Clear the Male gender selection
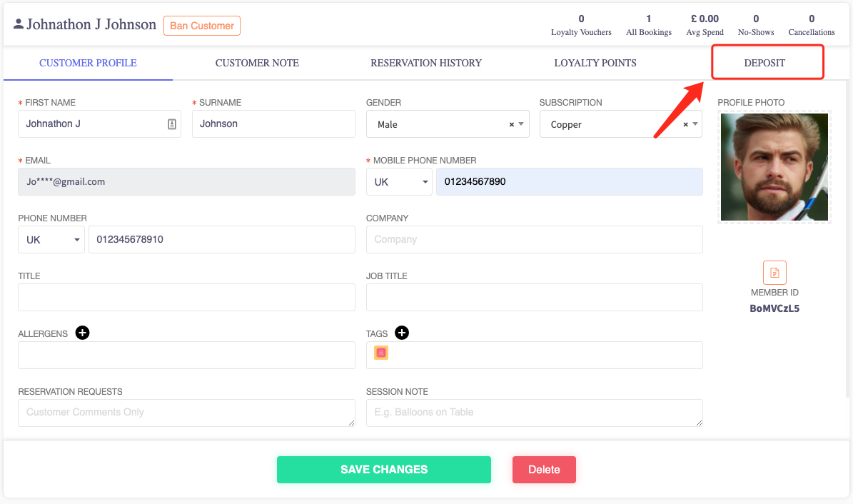 tap(511, 125)
